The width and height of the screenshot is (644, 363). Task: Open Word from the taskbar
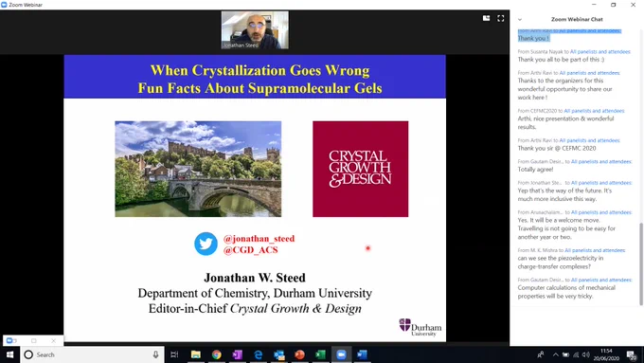(362, 354)
